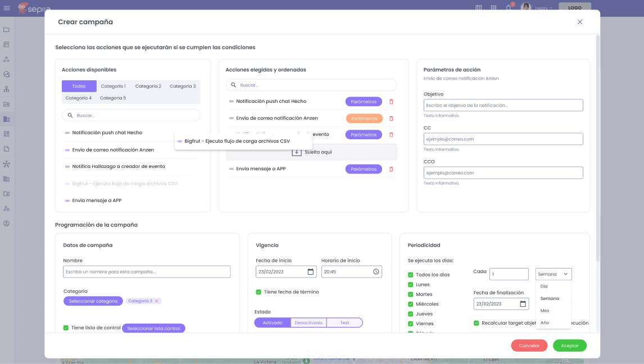Viewport: 644px width, 364px height.
Task: Click the Cancelar button
Action: coord(529,345)
